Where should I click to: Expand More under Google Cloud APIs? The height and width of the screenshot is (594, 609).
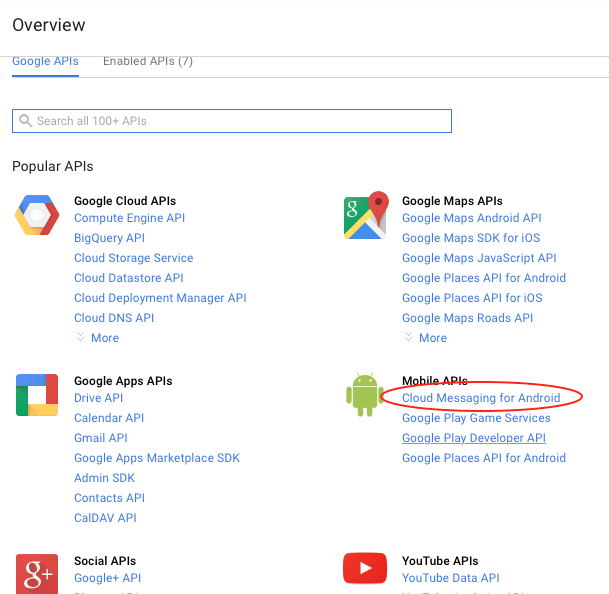coord(97,338)
